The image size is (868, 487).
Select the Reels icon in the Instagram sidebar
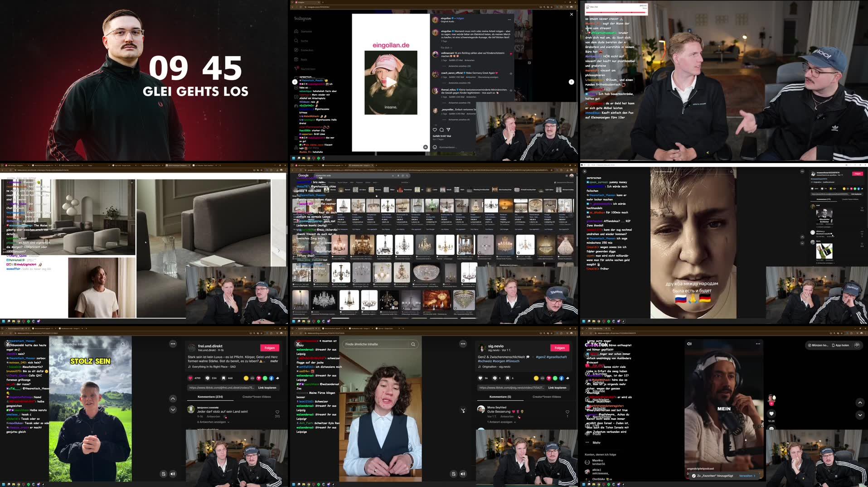coord(296,59)
